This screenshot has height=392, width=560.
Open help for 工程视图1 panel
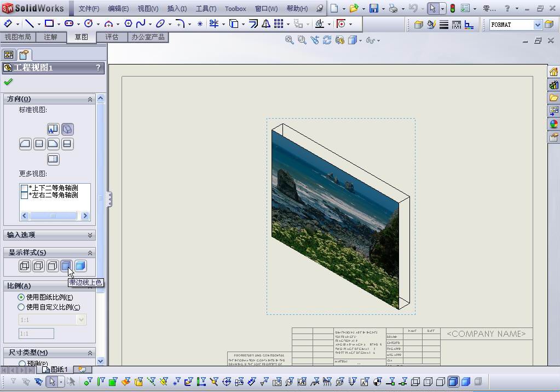point(98,67)
